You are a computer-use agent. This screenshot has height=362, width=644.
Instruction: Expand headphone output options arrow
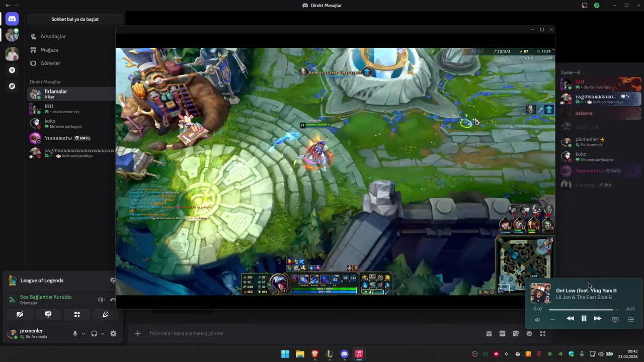(x=103, y=333)
